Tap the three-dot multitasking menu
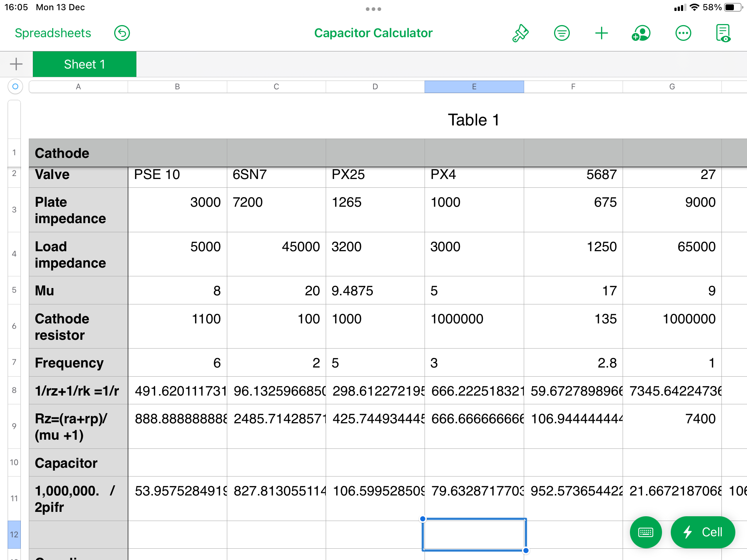Viewport: 747px width, 560px height. click(373, 9)
